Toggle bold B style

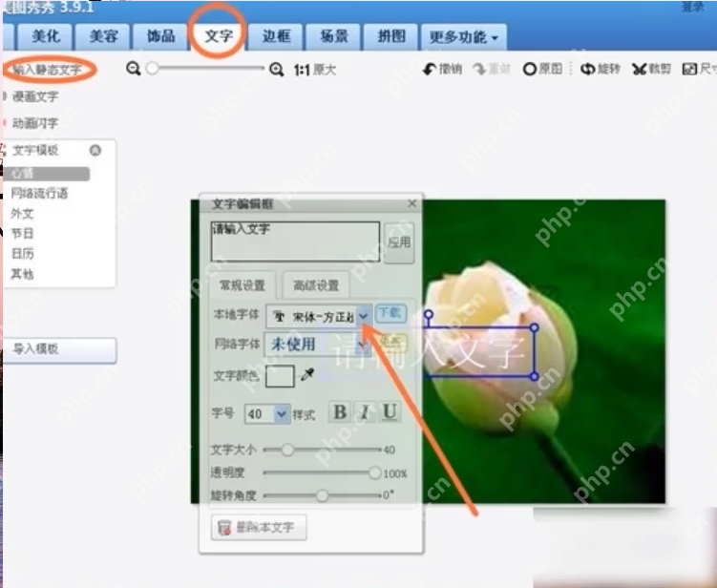[340, 412]
